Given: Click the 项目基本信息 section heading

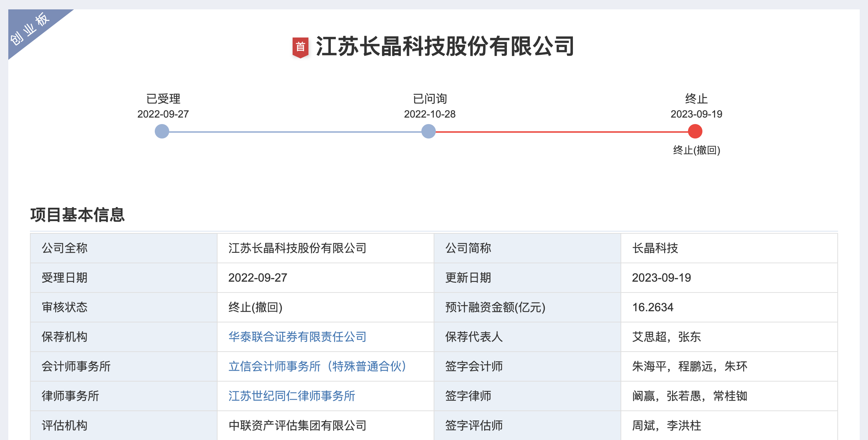Looking at the screenshot, I should (x=77, y=215).
